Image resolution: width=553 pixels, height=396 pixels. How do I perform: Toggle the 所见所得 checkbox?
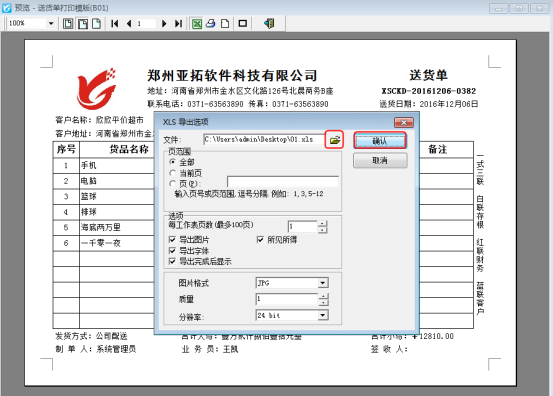[260, 240]
